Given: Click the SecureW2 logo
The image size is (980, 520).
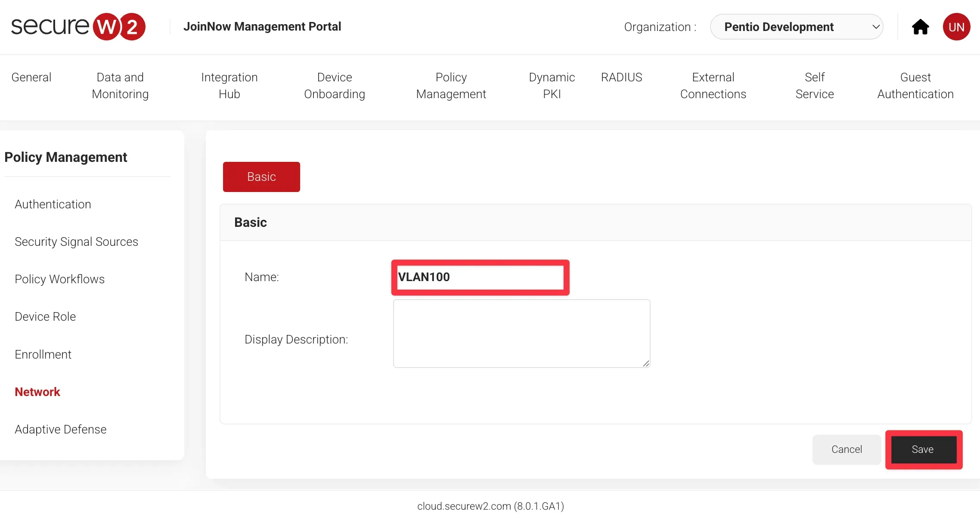Looking at the screenshot, I should point(78,26).
